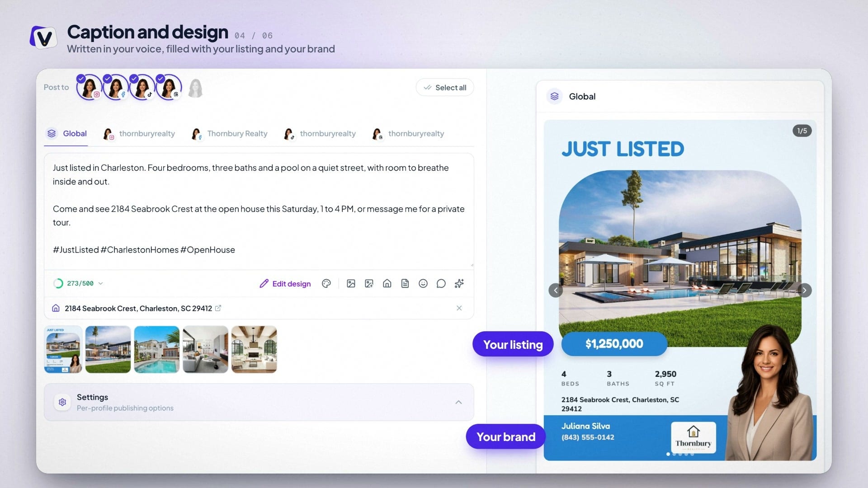Click the speech bubble comment icon
The height and width of the screenshot is (488, 868).
coord(441,283)
